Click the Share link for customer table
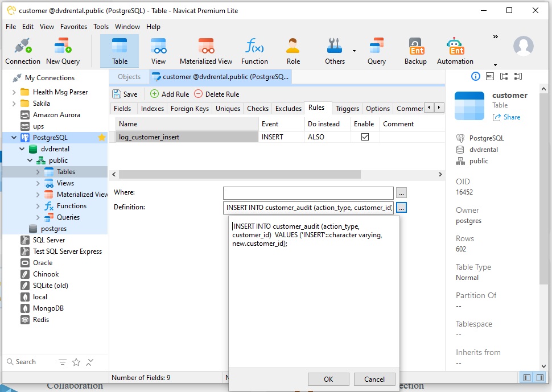The height and width of the screenshot is (392, 552). pyautogui.click(x=506, y=117)
